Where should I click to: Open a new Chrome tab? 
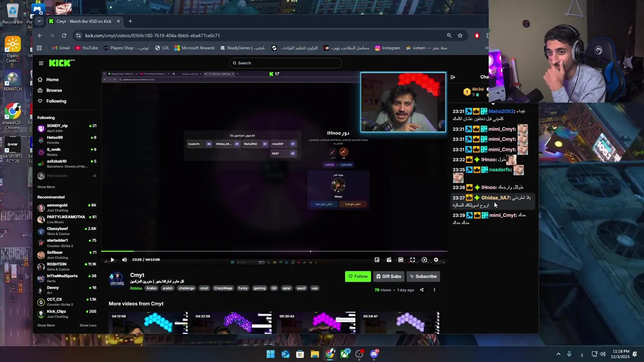(130, 21)
